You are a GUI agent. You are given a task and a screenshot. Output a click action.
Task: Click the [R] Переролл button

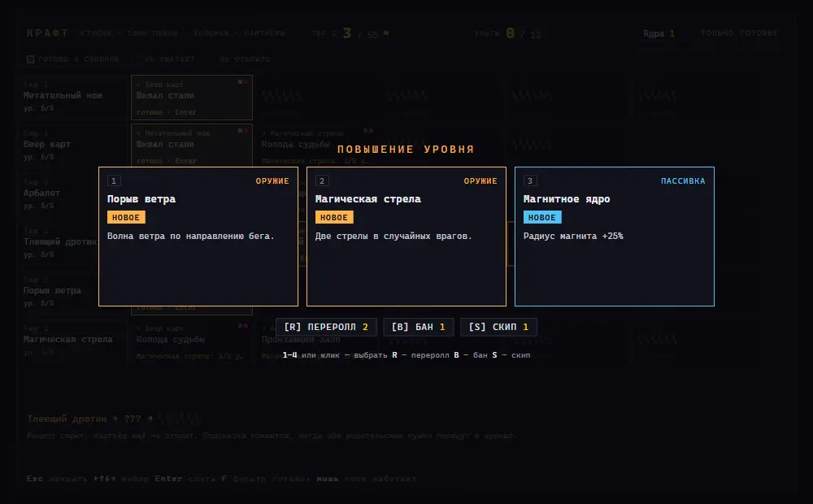326,327
